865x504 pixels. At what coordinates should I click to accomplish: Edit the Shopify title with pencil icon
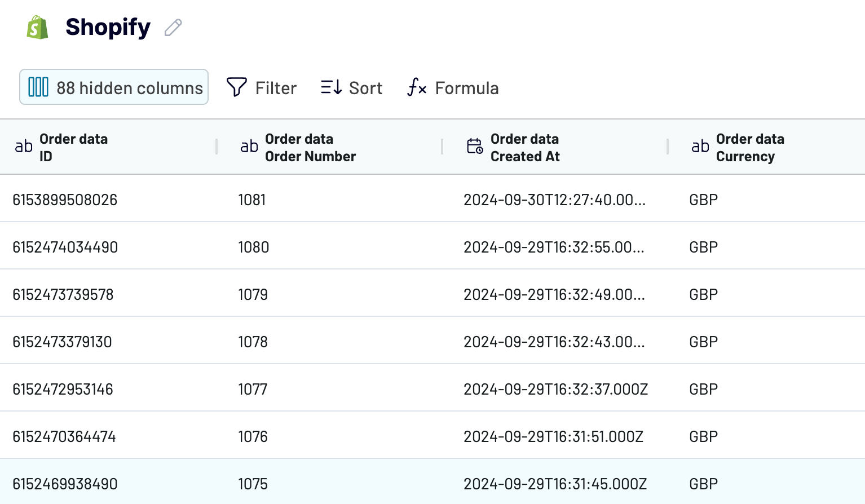(173, 28)
